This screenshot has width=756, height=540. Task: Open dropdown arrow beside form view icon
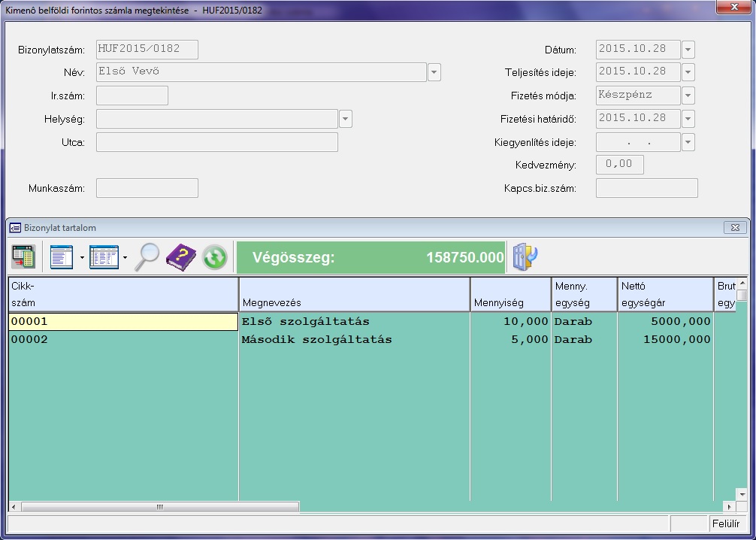[x=82, y=258]
